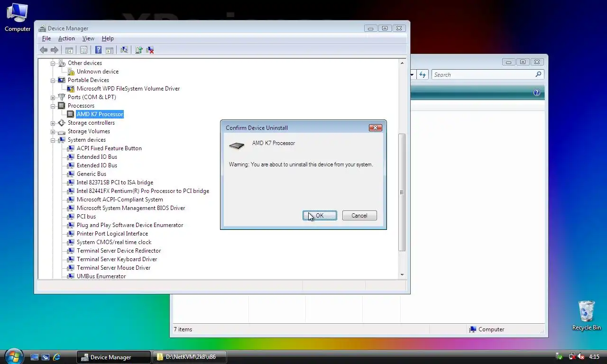Screen dimensions: 607x364
Task: Select Terminal Server Device Redirector
Action: (x=119, y=251)
